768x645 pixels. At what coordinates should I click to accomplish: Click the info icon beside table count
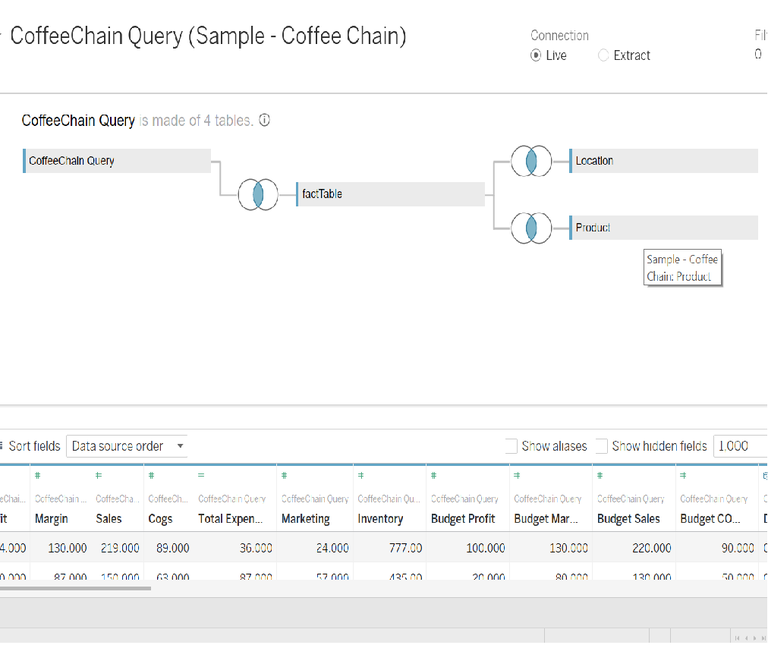(x=264, y=120)
